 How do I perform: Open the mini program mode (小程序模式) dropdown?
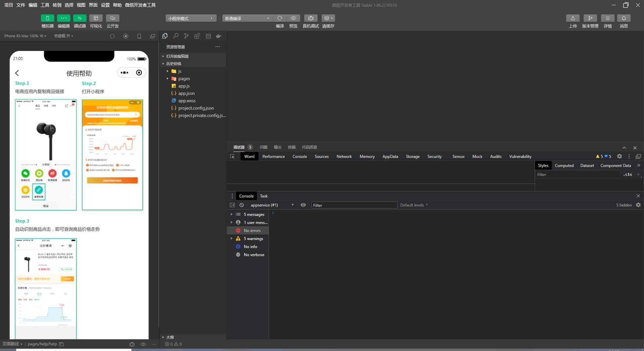pyautogui.click(x=191, y=18)
